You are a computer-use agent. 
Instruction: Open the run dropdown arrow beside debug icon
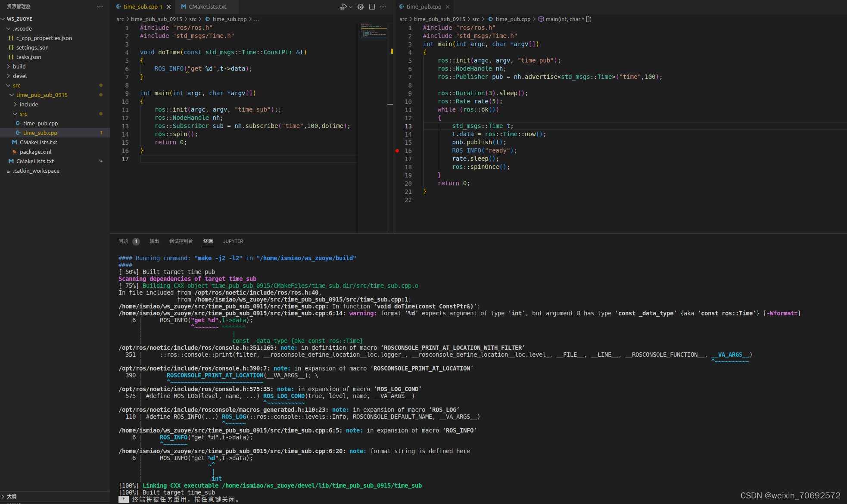[351, 6]
